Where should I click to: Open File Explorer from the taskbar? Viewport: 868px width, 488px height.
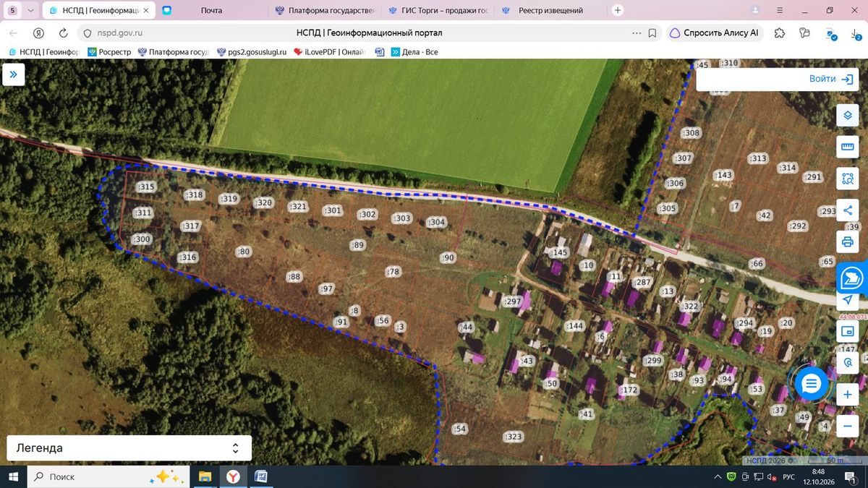pyautogui.click(x=205, y=476)
